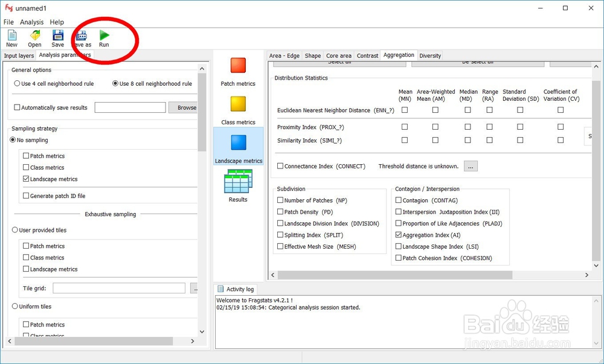Check Proportion of Like Adjacencies (PLADJ)
Screen dimensions: 604x364
tap(399, 223)
